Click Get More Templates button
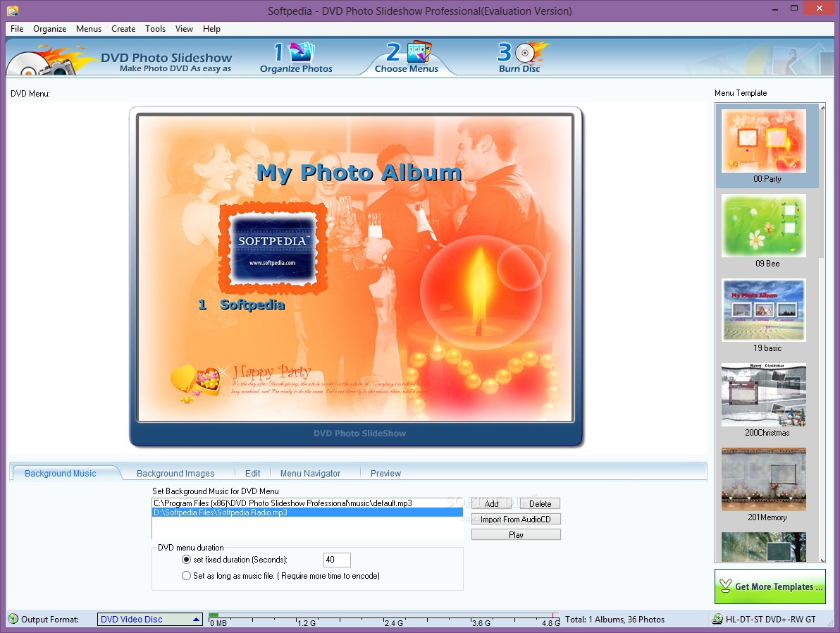The height and width of the screenshot is (633, 840). [x=770, y=586]
